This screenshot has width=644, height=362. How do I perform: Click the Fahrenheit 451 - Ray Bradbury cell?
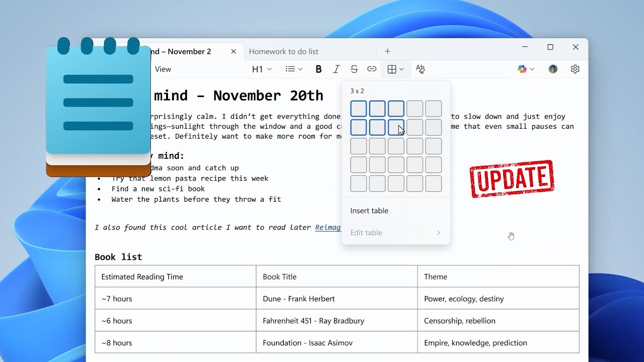[x=337, y=321]
